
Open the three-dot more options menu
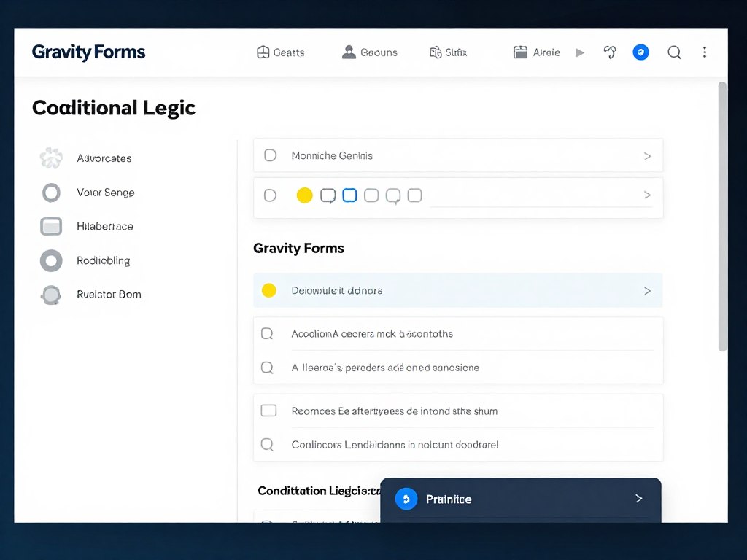pyautogui.click(x=704, y=52)
